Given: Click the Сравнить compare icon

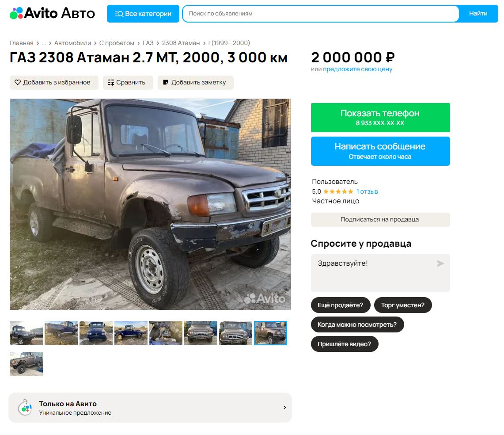Looking at the screenshot, I should tap(111, 82).
